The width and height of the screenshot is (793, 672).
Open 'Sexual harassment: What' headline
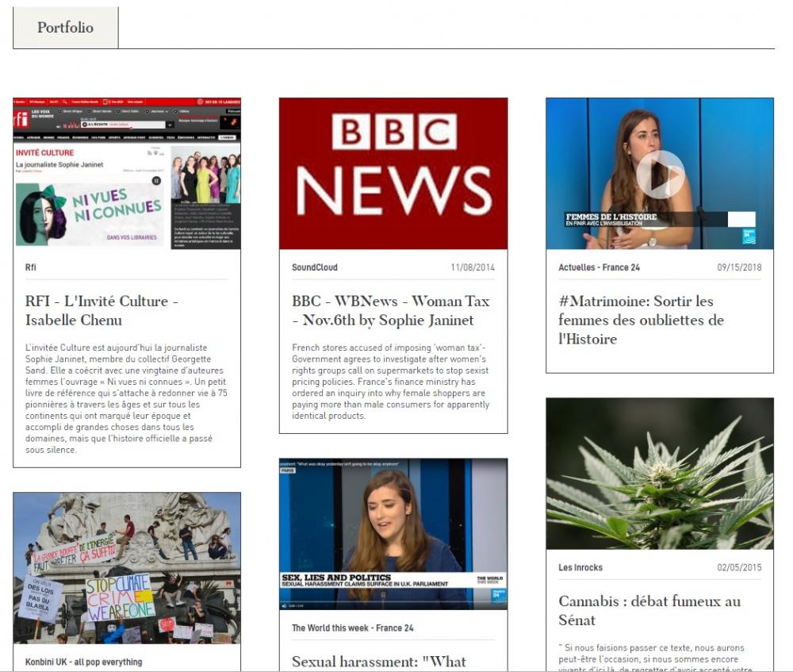point(379,662)
